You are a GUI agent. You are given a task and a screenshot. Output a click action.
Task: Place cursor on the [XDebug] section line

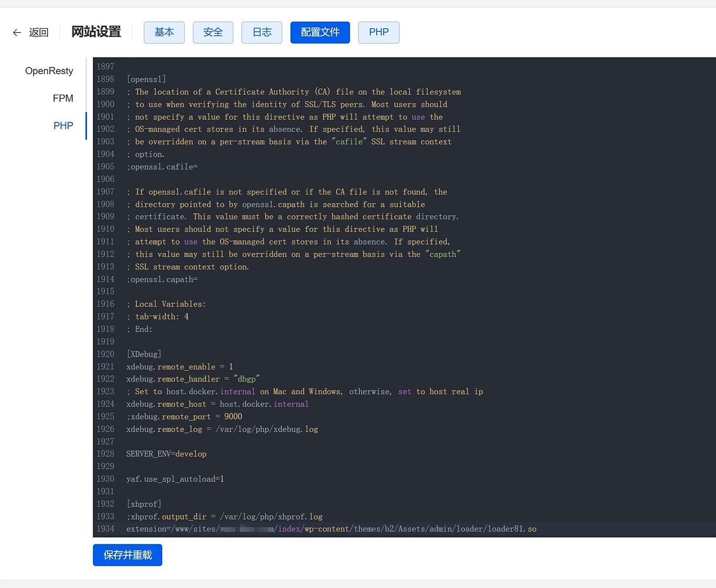143,353
